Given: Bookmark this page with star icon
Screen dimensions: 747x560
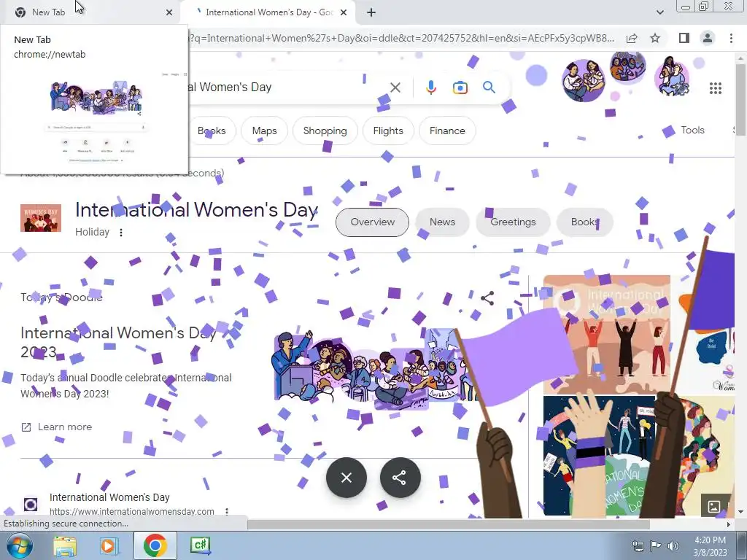Looking at the screenshot, I should point(656,38).
